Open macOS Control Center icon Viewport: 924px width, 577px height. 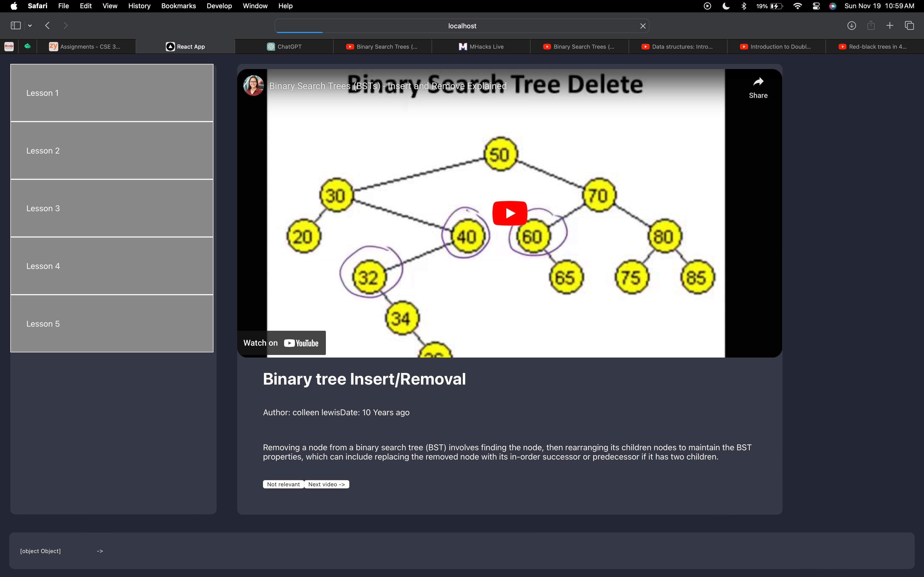[816, 6]
